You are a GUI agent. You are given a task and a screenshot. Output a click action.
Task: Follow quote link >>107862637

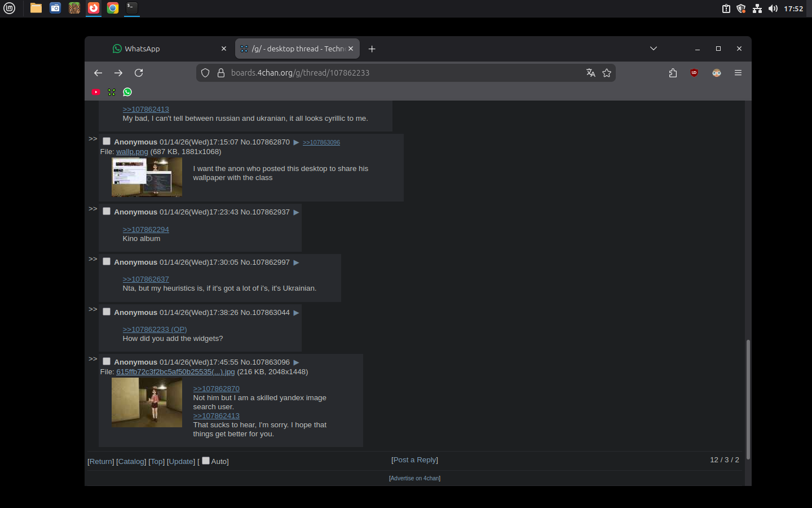pyautogui.click(x=146, y=279)
